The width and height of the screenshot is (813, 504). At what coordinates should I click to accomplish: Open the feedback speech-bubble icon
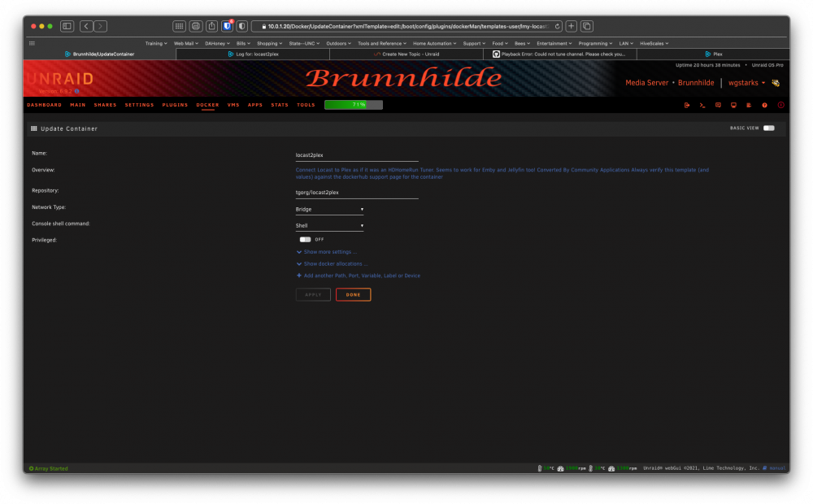click(x=718, y=105)
